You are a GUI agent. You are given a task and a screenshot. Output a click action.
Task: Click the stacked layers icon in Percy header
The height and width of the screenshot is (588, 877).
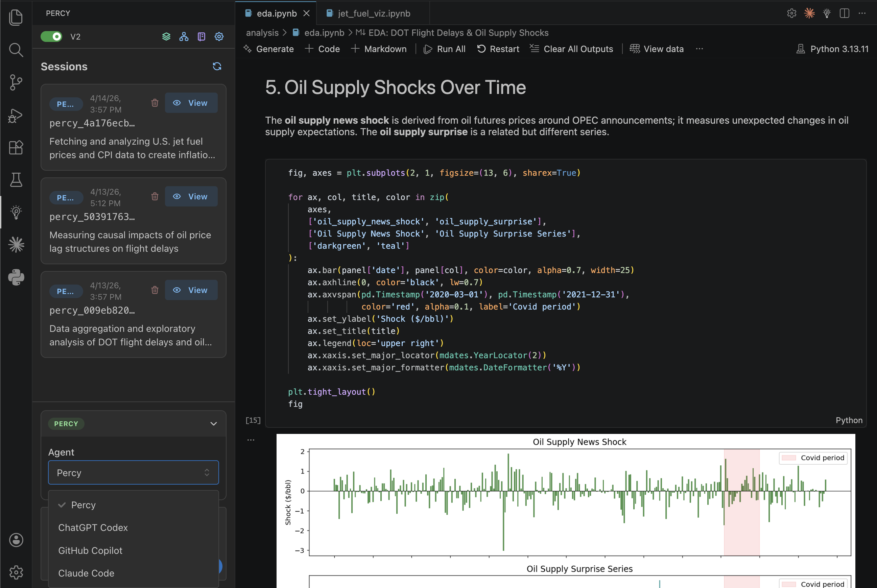point(166,36)
